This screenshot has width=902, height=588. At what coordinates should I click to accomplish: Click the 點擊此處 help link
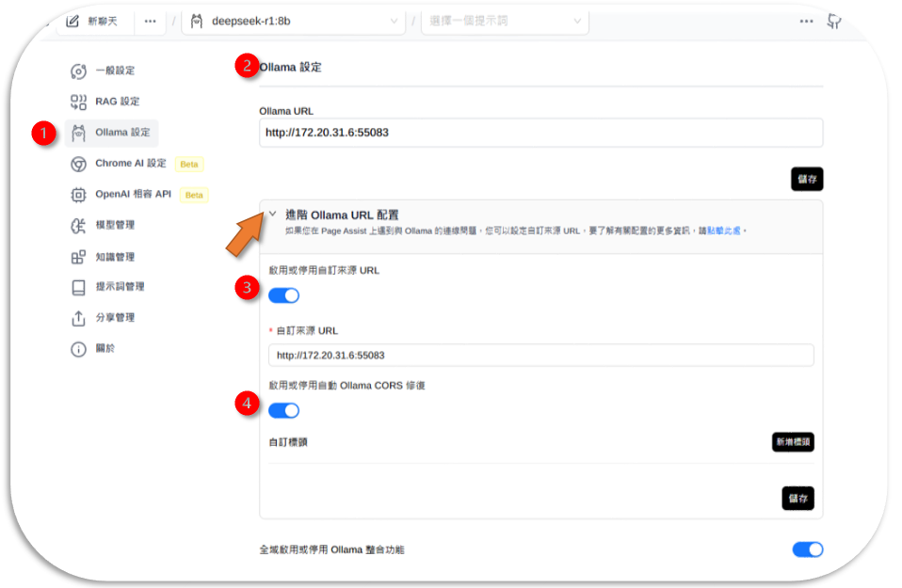coord(724,230)
